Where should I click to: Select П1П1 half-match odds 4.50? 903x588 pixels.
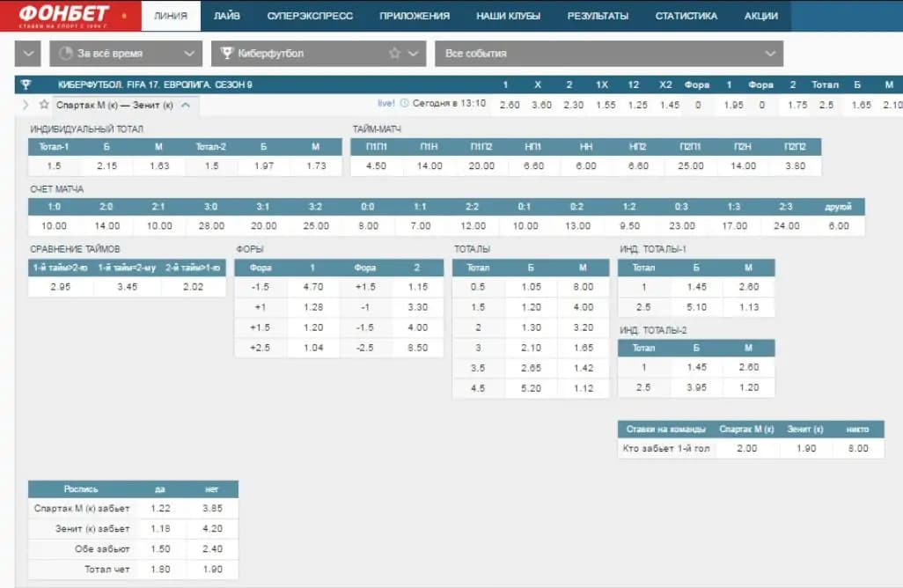376,165
